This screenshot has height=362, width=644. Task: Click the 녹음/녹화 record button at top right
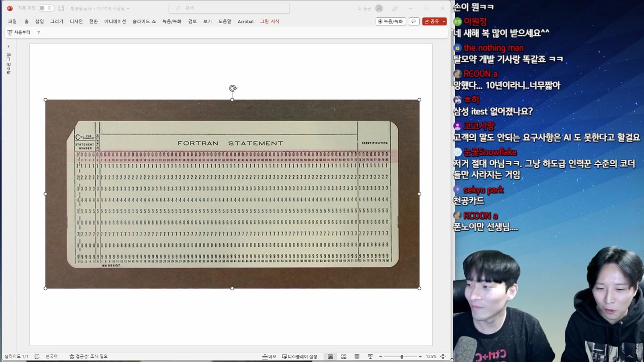(391, 22)
